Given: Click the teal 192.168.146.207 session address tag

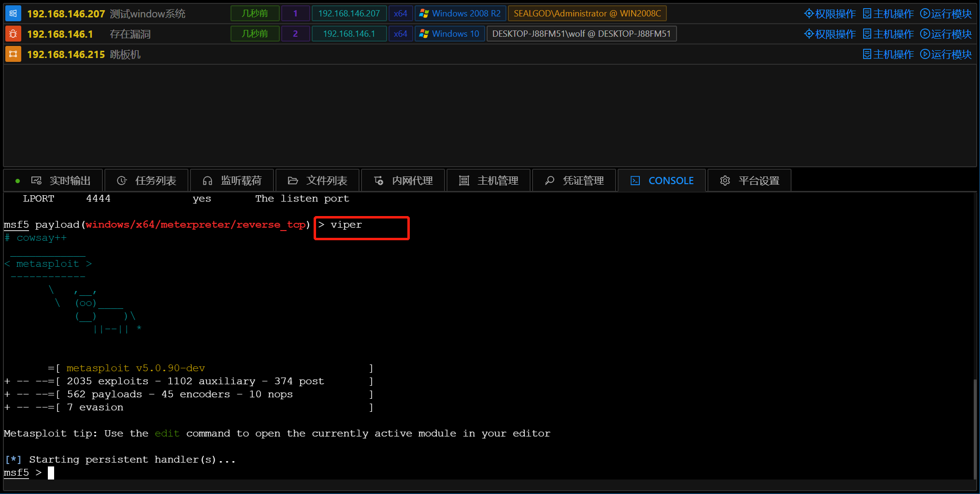Looking at the screenshot, I should [x=349, y=14].
